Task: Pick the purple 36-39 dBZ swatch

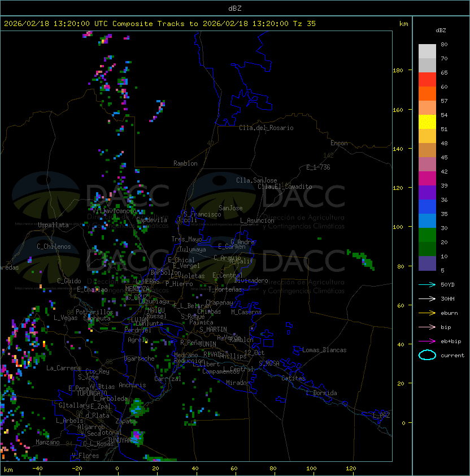Action: click(427, 192)
